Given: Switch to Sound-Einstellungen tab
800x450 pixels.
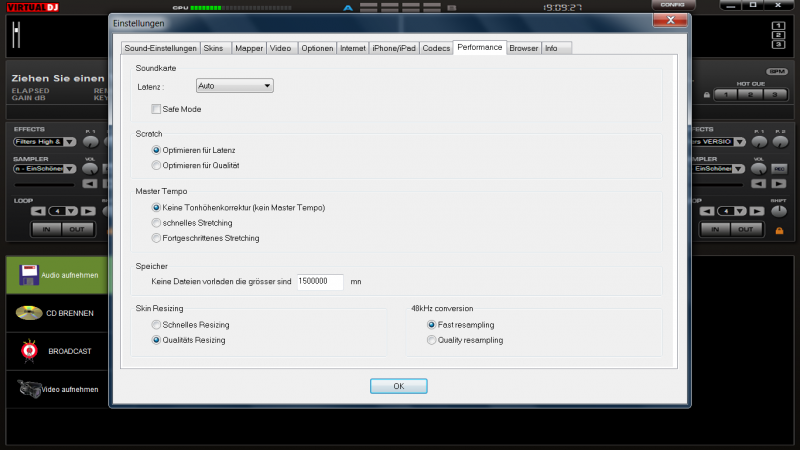Looking at the screenshot, I should click(x=160, y=48).
